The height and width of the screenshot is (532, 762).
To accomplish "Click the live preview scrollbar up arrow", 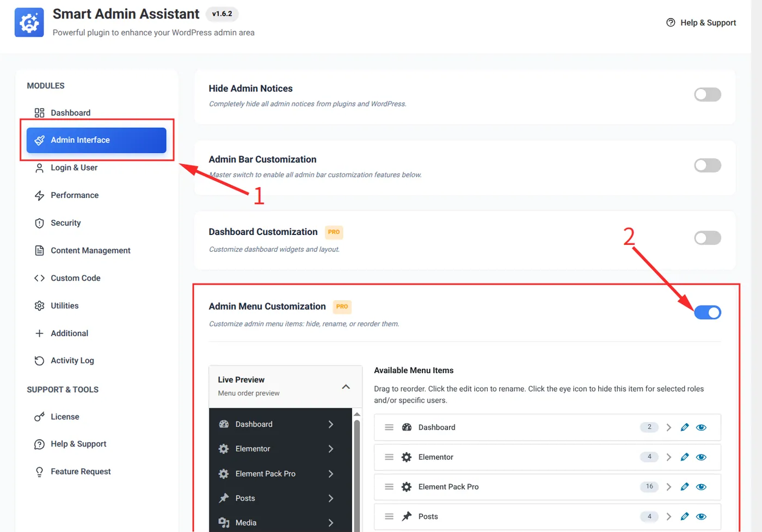I will (357, 415).
